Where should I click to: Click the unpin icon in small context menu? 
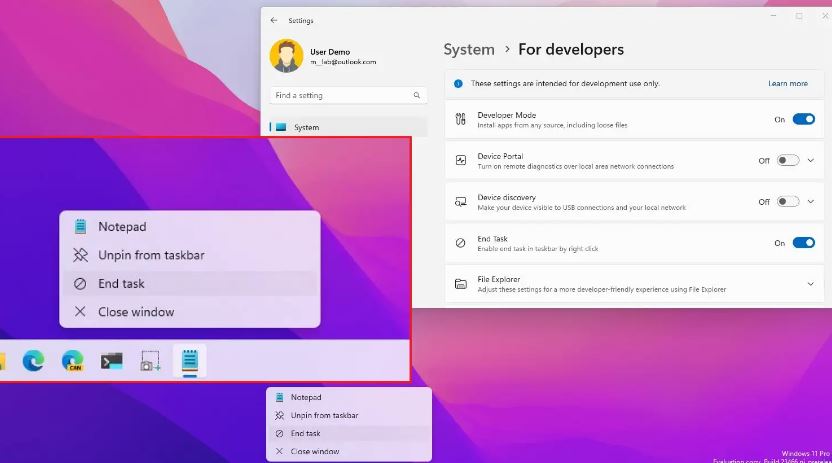pos(279,415)
